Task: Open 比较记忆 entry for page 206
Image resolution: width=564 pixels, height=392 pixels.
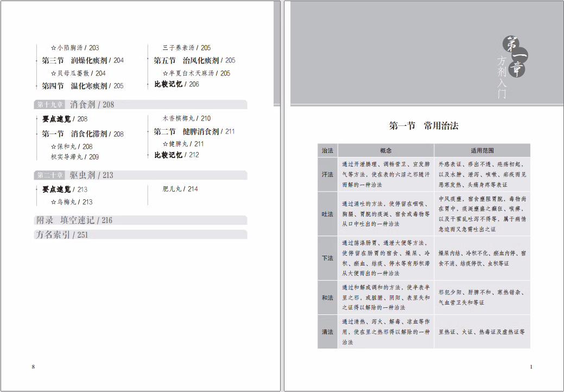Action: point(176,84)
